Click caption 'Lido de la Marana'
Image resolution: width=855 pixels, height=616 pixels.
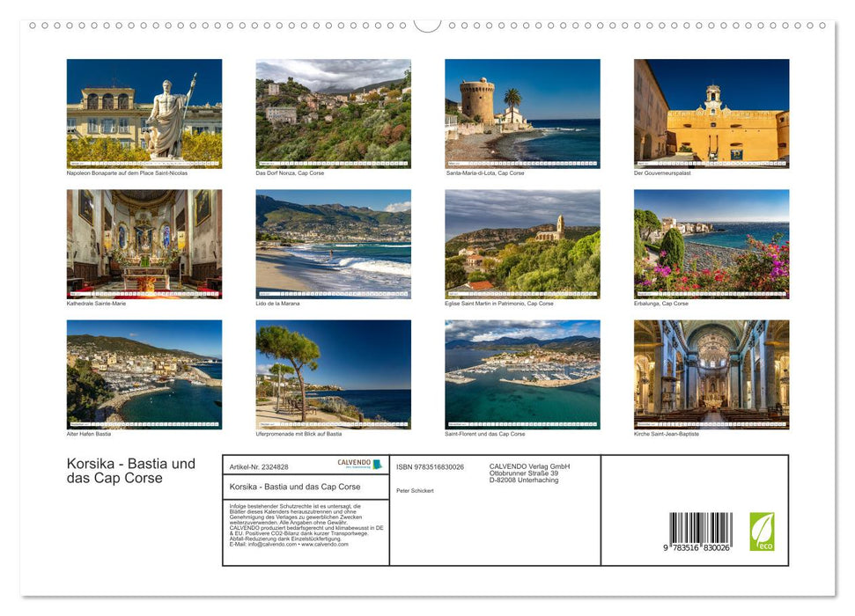[x=277, y=303]
